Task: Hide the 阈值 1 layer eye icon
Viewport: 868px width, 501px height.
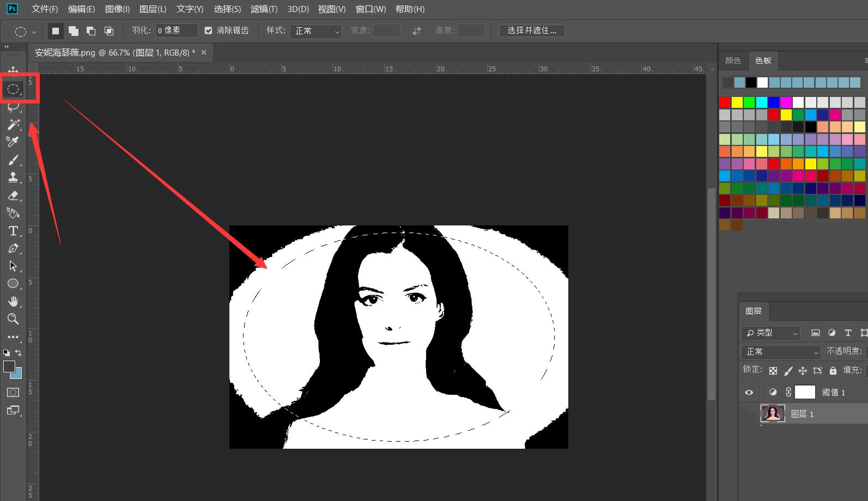Action: (x=749, y=392)
